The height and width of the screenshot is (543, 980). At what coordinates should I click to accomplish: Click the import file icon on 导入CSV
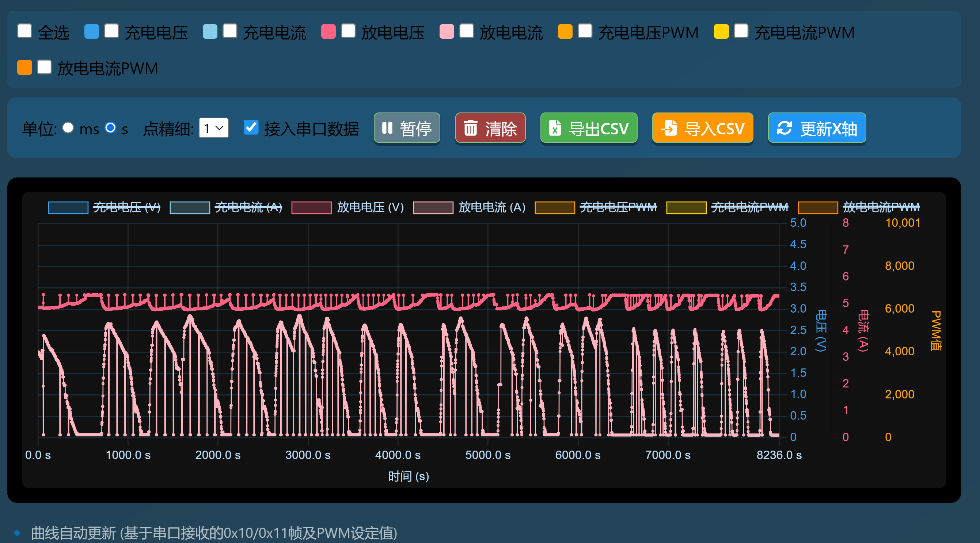coord(669,128)
